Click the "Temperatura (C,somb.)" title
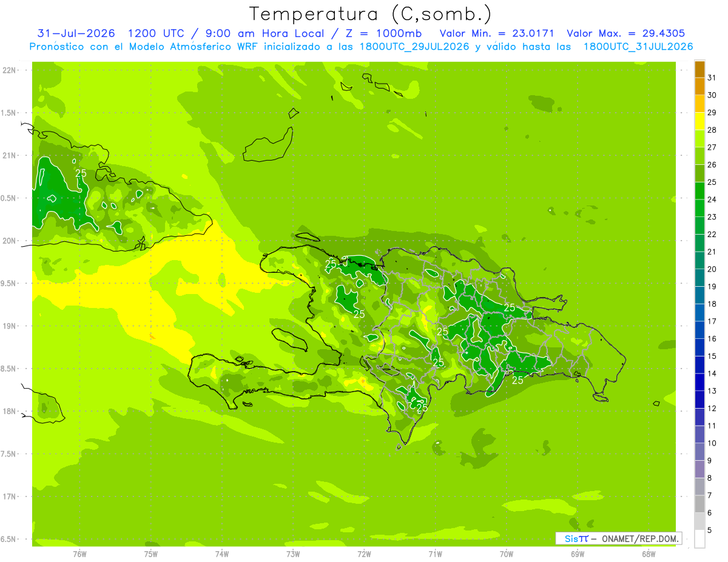The height and width of the screenshot is (562, 728). pyautogui.click(x=370, y=14)
